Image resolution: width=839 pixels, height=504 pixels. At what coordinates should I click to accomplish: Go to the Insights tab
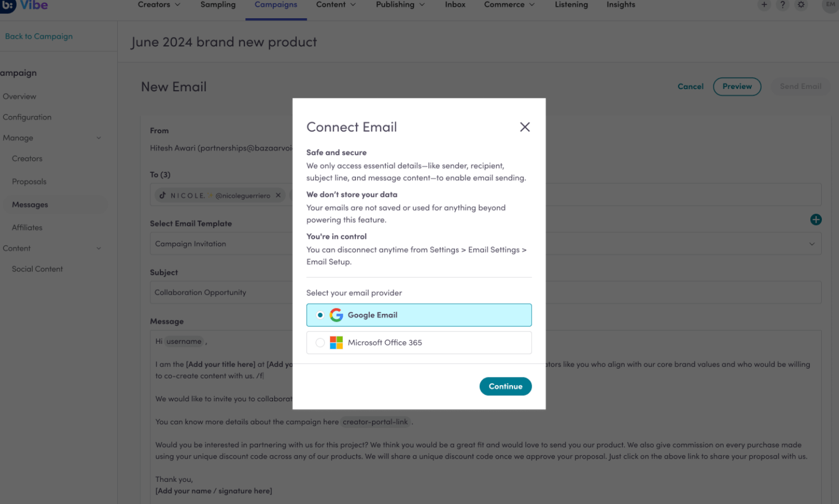pyautogui.click(x=621, y=5)
